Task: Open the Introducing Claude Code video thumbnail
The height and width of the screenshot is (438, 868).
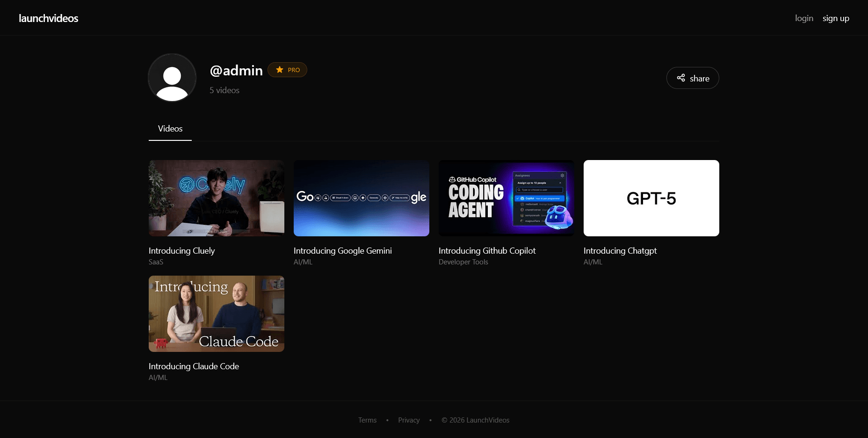Action: tap(216, 314)
